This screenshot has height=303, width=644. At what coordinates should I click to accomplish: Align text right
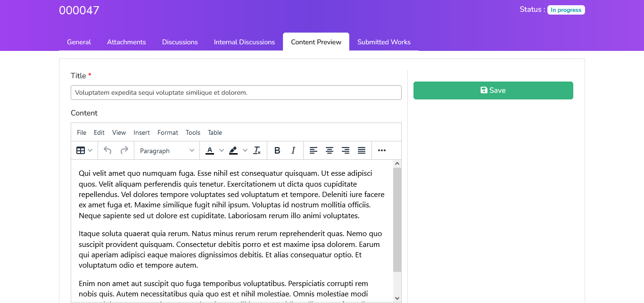click(346, 150)
